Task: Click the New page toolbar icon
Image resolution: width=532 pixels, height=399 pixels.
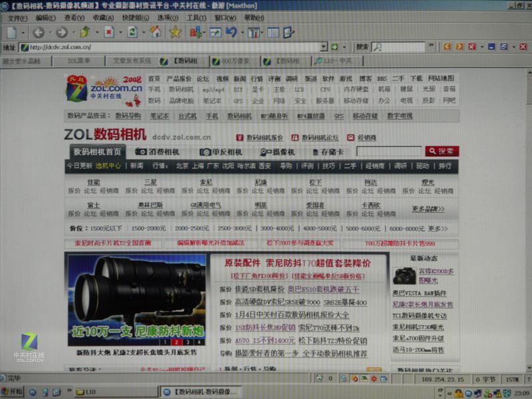Action: pos(12,33)
